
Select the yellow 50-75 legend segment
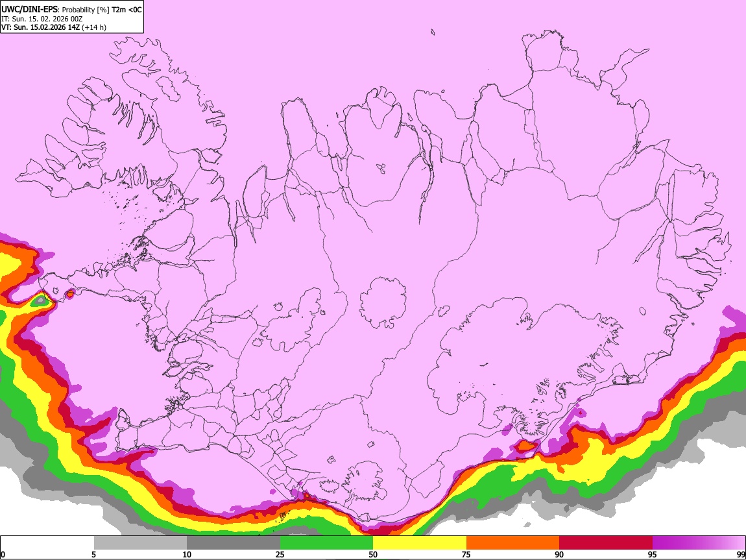(x=420, y=542)
